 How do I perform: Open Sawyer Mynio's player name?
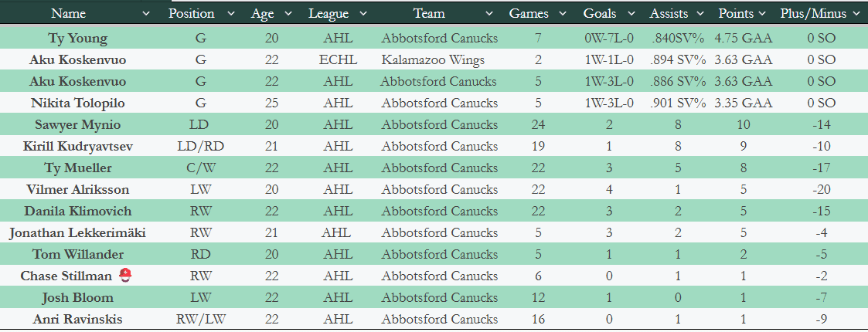click(x=77, y=124)
